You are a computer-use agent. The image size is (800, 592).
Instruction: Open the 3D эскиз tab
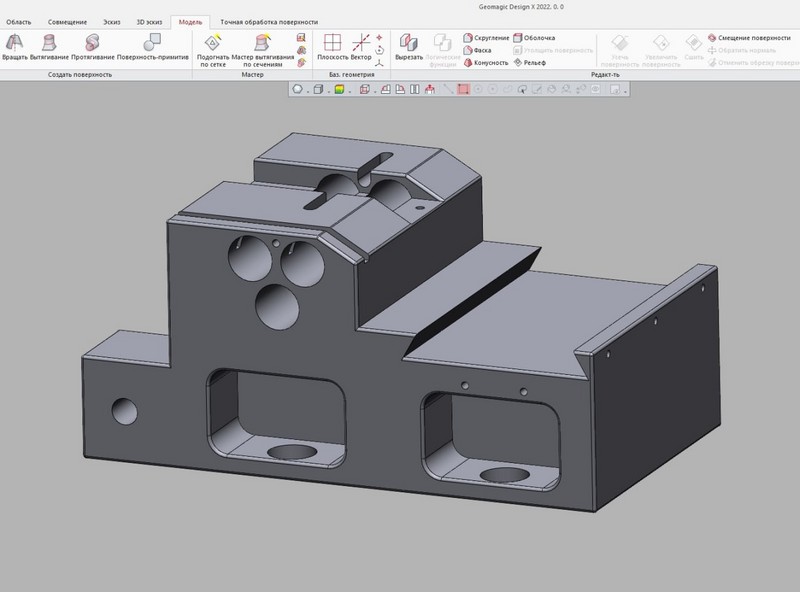[149, 22]
